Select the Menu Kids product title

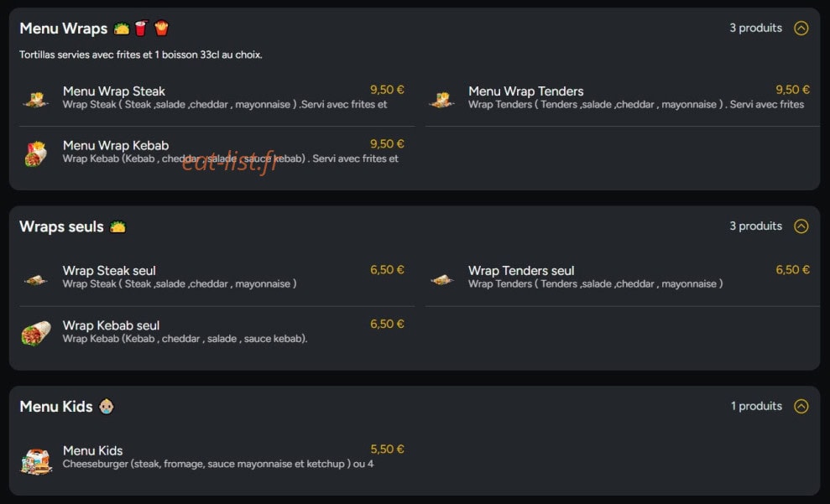point(92,450)
